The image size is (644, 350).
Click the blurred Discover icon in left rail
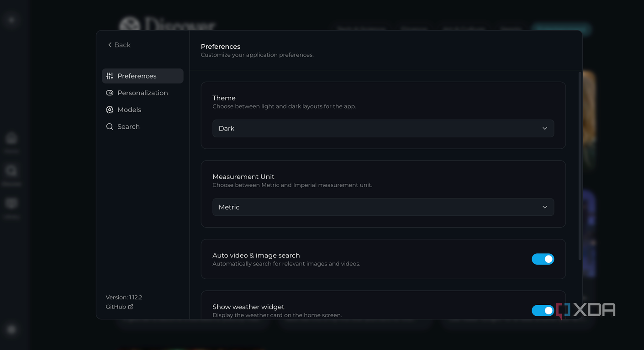[x=11, y=171]
